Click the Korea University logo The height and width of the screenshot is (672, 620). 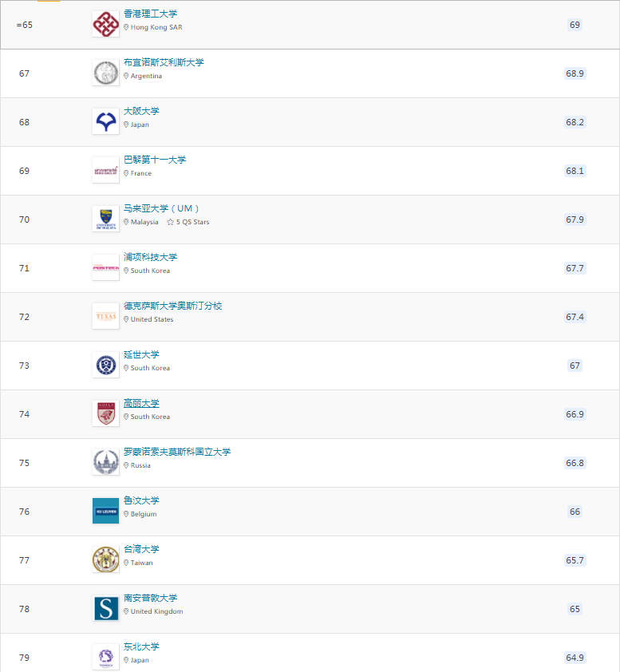(106, 414)
